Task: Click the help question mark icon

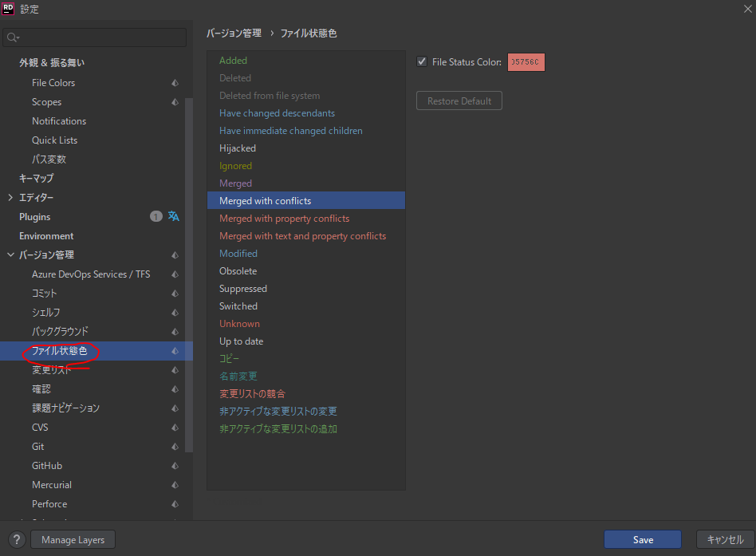Action: 18,540
